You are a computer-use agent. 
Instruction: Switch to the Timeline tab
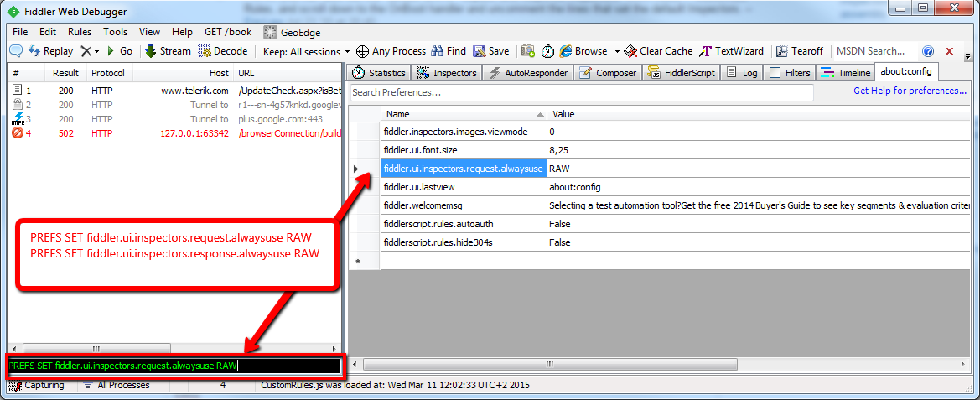[846, 72]
